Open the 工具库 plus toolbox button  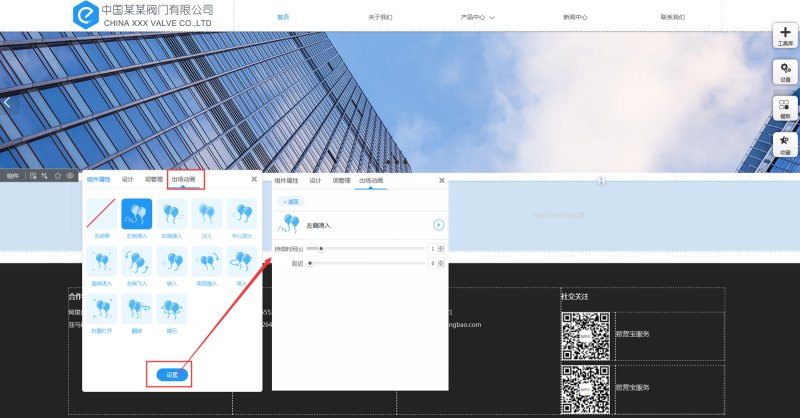click(x=785, y=36)
